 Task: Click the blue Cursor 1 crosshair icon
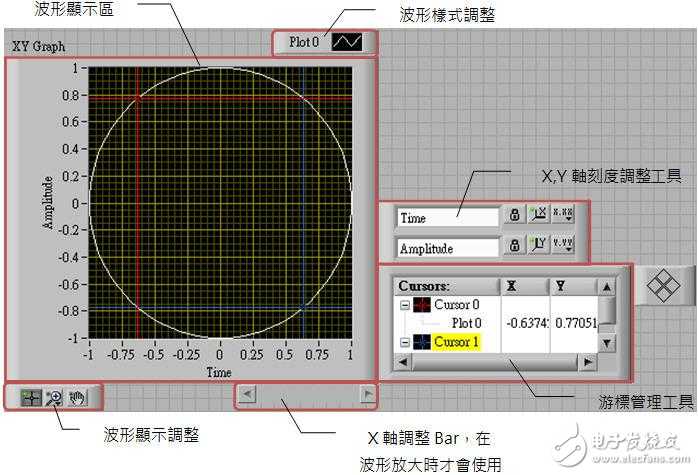tap(422, 342)
